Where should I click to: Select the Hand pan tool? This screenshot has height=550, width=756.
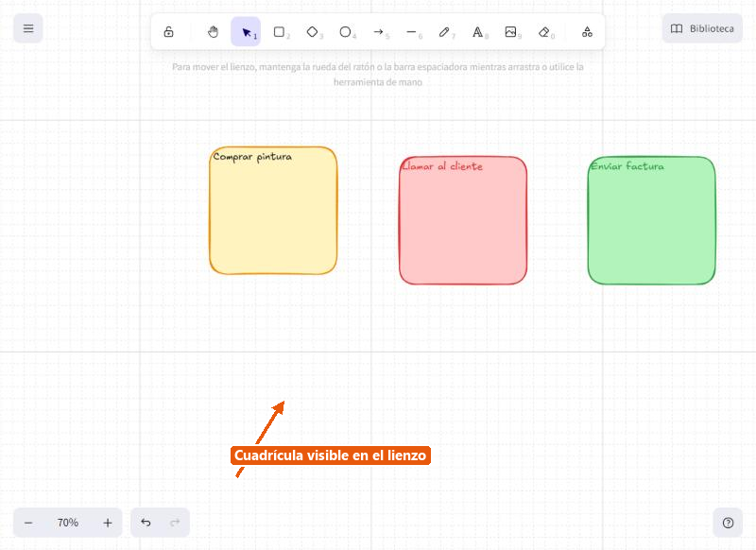pos(213,32)
